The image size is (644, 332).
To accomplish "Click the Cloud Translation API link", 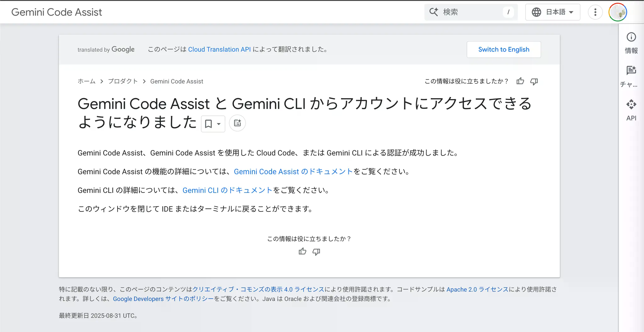I will [x=219, y=49].
